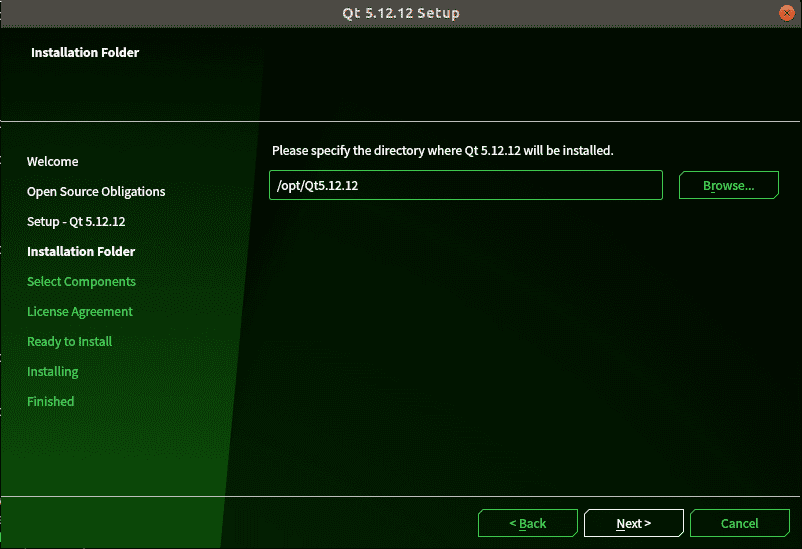Screen dimensions: 802x549
Task: Open the Open Source Obligations step
Action: [96, 192]
